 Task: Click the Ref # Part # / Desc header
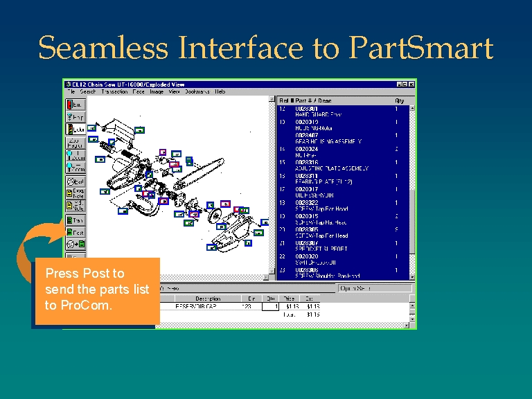(305, 100)
